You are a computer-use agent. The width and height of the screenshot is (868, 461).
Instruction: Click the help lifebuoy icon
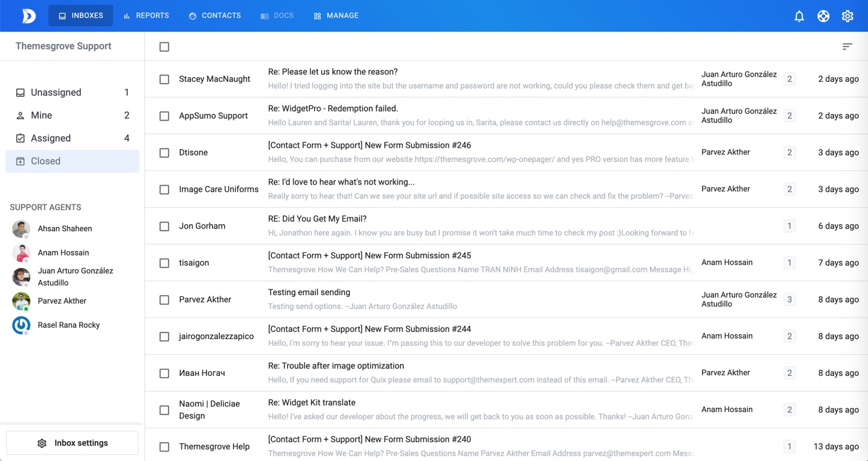point(823,16)
